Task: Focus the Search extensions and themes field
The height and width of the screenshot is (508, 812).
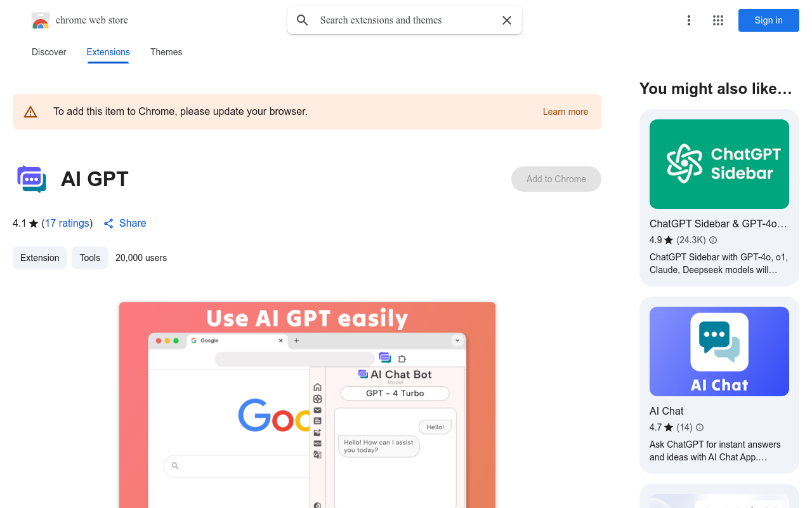Action: [x=405, y=20]
